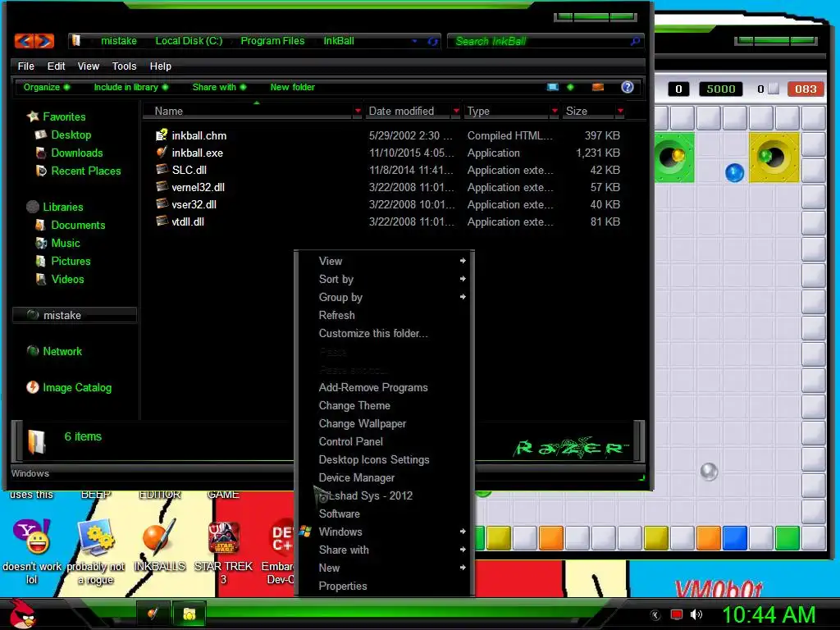This screenshot has width=840, height=630.
Task: Open the Size column filter arrow
Action: click(620, 112)
